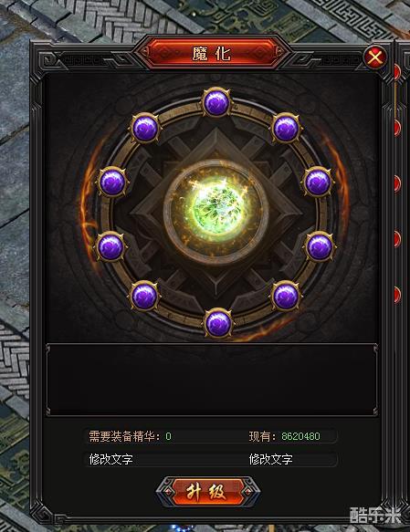Click the purple orb at middle-right upper position
The image size is (410, 532).
coord(318,183)
